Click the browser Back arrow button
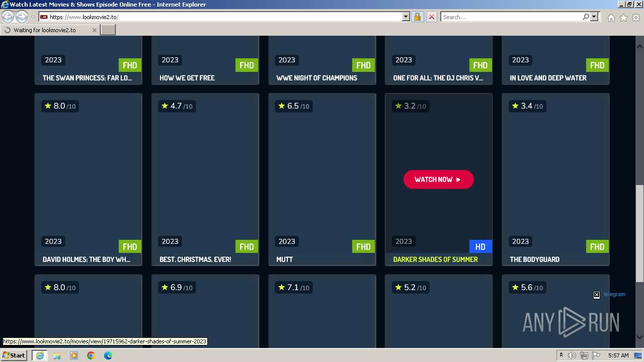Screen dimensions: 644x362 (x=8, y=17)
